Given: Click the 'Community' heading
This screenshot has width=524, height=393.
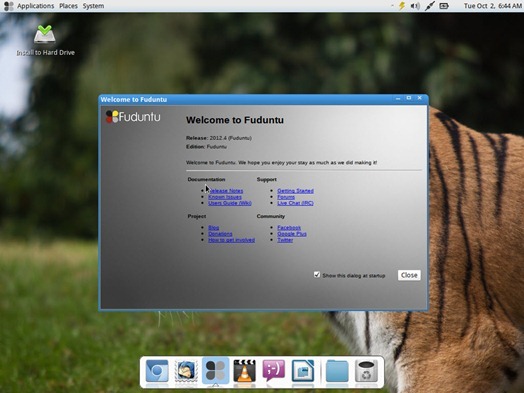Looking at the screenshot, I should click(x=271, y=216).
